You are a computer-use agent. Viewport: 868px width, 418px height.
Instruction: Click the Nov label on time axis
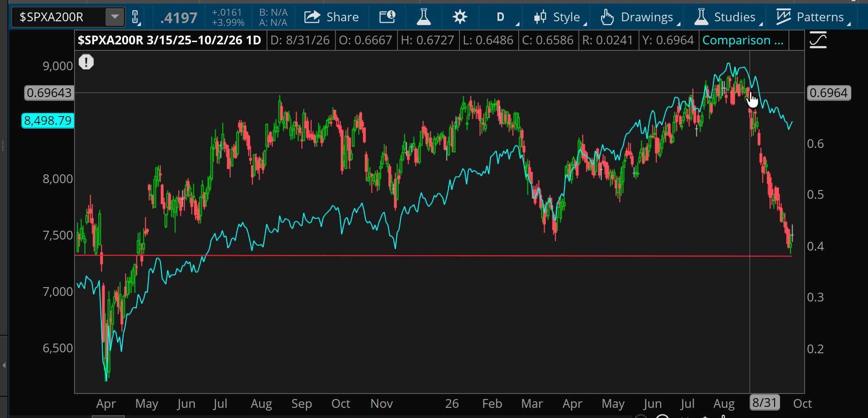coord(382,404)
